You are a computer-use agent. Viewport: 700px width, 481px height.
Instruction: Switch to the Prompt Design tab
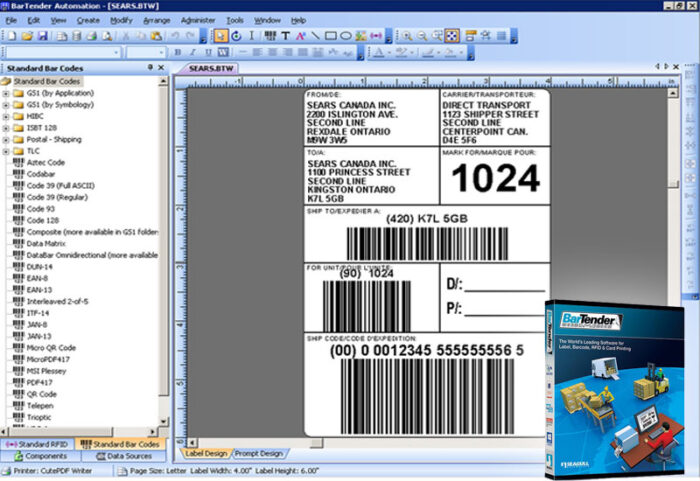coord(259,453)
